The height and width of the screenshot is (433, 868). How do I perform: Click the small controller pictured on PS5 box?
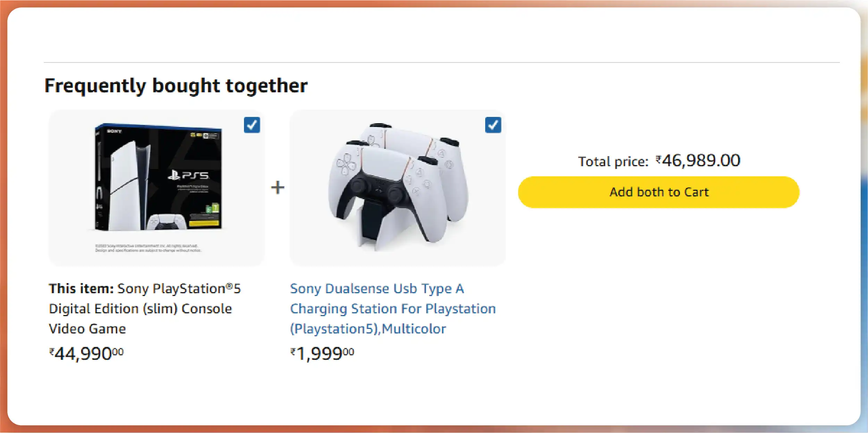[167, 222]
